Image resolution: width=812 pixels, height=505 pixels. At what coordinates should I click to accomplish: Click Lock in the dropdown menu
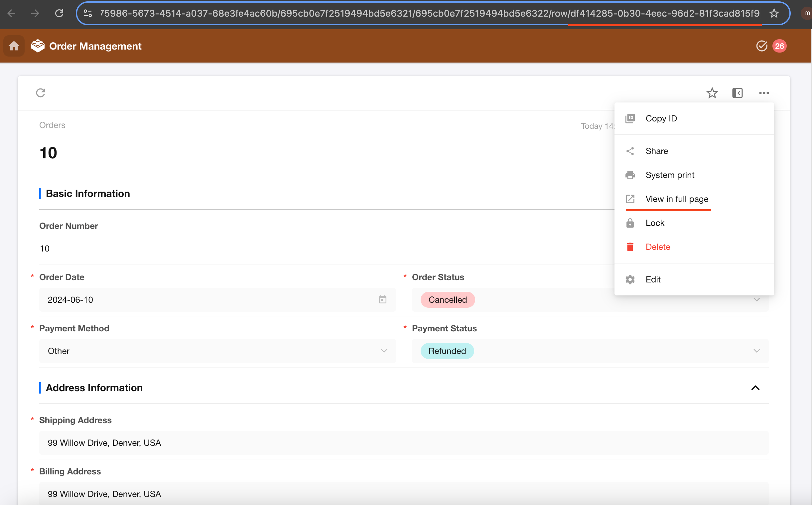(x=655, y=223)
